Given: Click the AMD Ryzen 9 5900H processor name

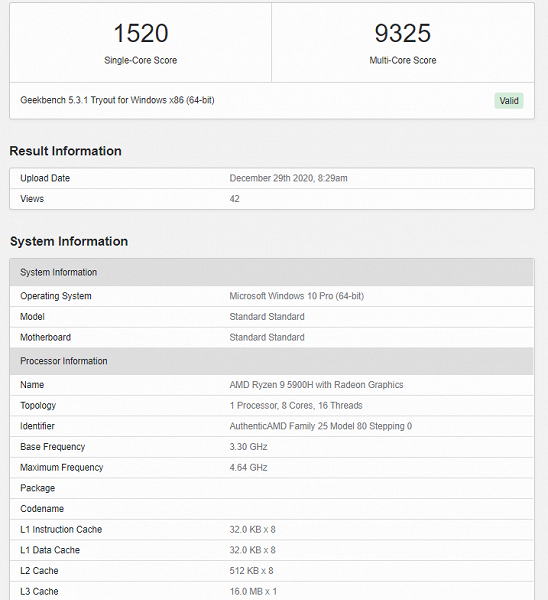Looking at the screenshot, I should click(x=316, y=385).
